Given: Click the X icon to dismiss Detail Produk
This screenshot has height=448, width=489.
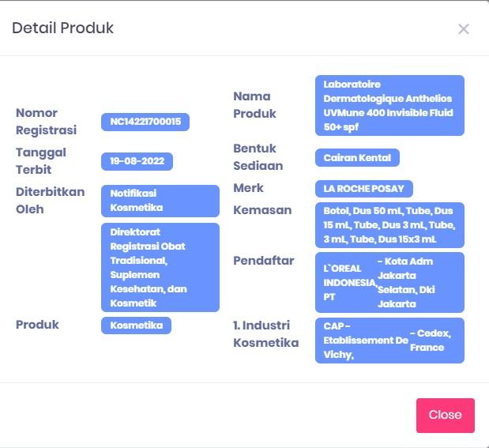Looking at the screenshot, I should coord(464,29).
